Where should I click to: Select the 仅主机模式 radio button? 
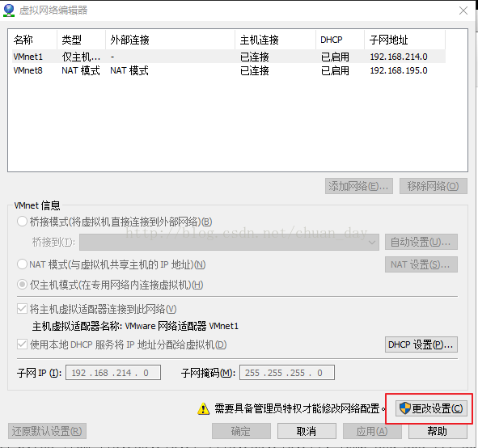(22, 285)
